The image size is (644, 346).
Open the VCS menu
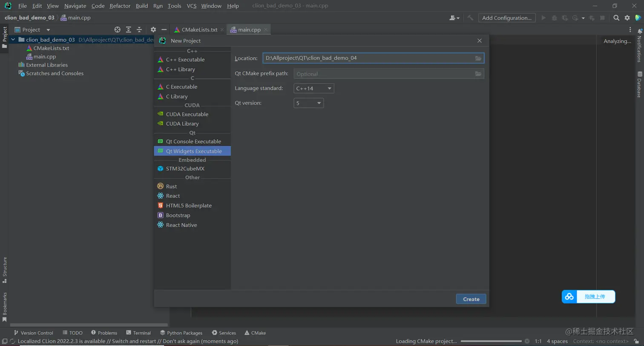pos(192,6)
